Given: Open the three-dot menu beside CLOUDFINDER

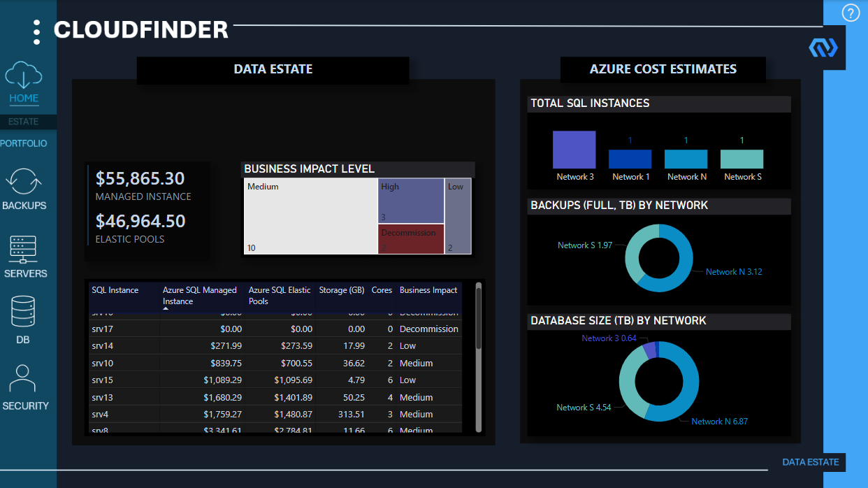Looking at the screenshot, I should (x=36, y=31).
